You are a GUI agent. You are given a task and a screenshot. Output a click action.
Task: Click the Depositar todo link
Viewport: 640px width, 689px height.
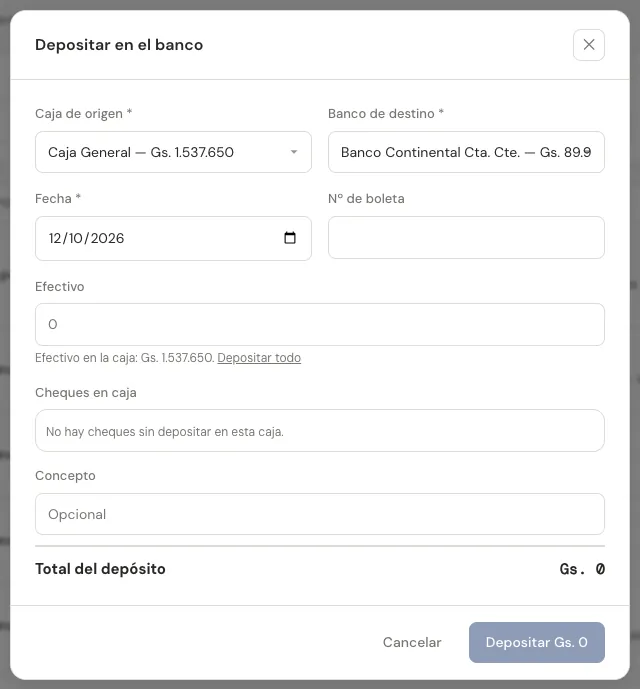[x=259, y=358]
